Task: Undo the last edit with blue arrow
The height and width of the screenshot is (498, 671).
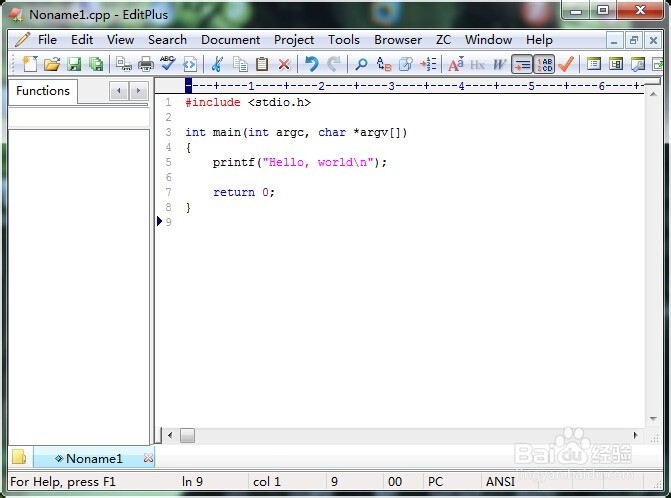Action: click(312, 64)
